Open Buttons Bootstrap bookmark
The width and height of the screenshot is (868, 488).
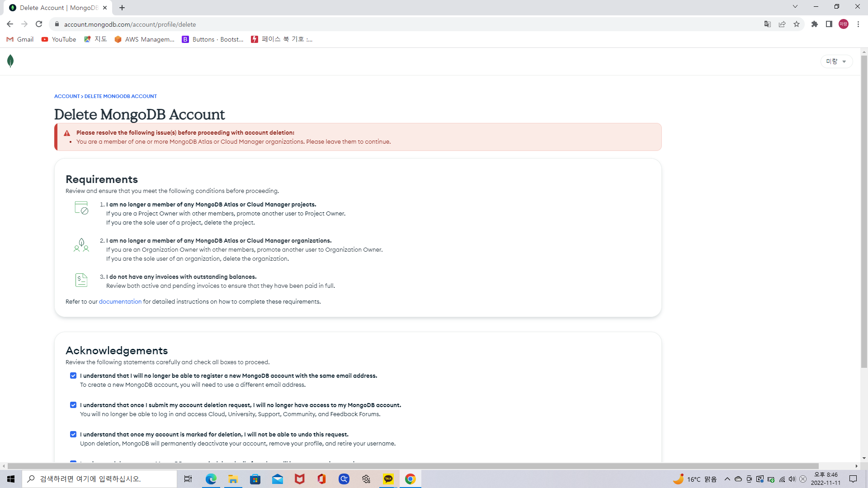[x=212, y=39]
